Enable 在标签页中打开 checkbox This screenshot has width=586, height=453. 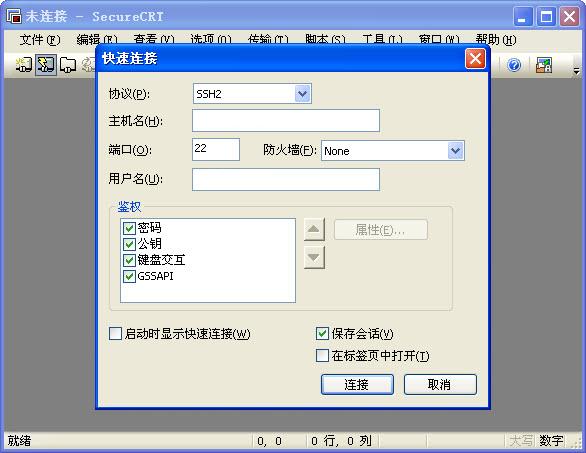pos(322,355)
